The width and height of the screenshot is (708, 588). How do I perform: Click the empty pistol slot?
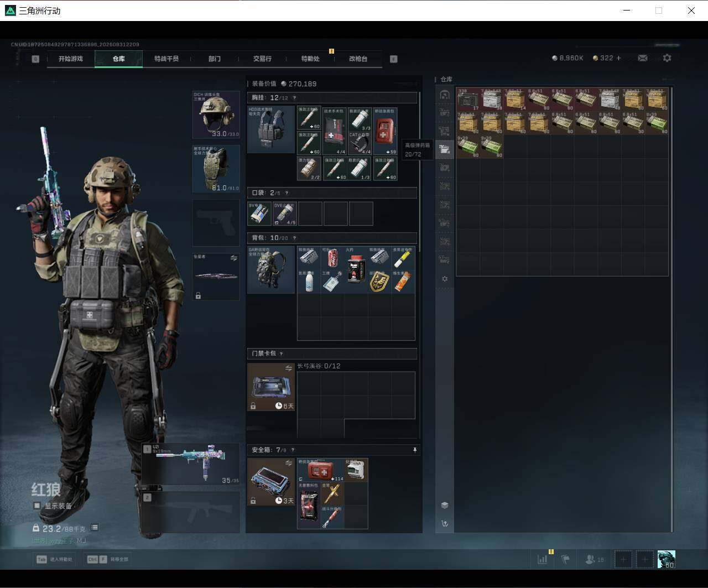tap(216, 222)
